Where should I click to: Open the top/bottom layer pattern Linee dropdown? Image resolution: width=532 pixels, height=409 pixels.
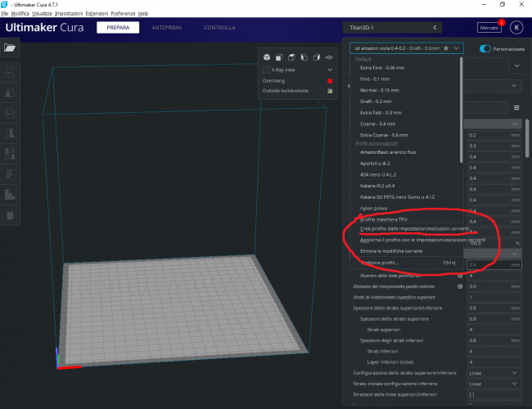click(x=494, y=372)
